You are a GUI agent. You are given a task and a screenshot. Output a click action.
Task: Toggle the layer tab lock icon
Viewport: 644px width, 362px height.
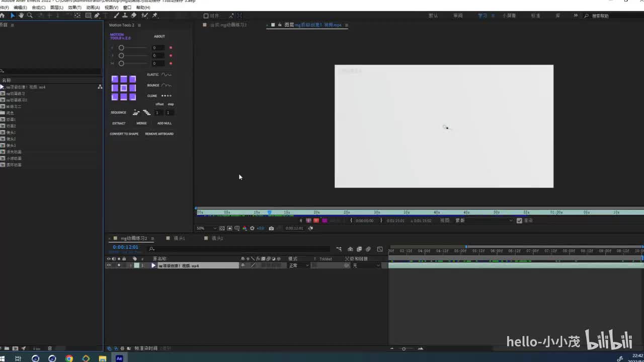point(280,25)
